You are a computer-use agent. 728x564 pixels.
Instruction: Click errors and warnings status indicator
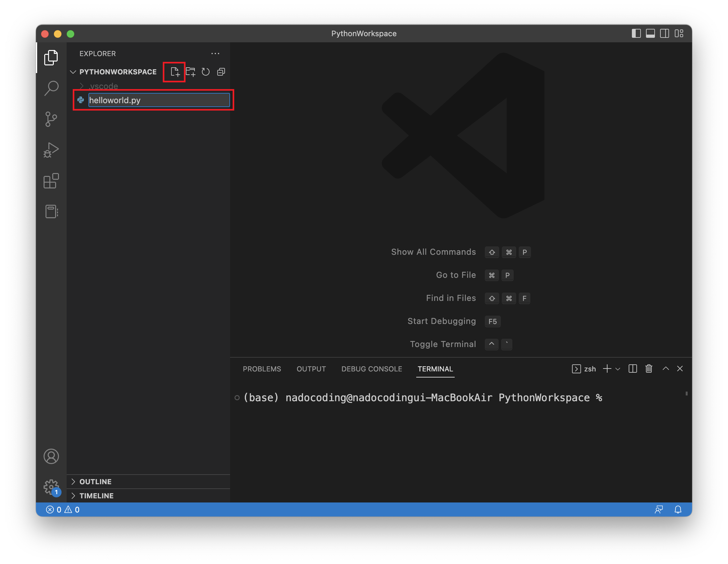click(x=63, y=509)
